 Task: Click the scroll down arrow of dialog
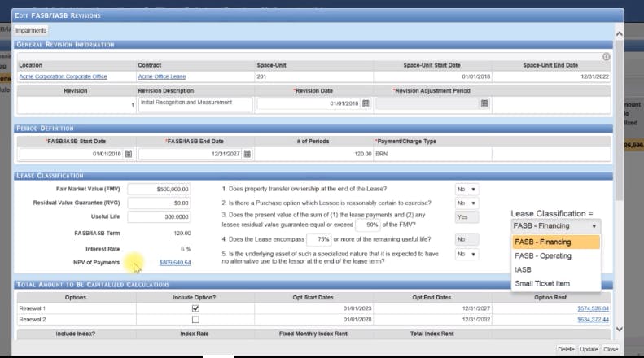click(620, 329)
